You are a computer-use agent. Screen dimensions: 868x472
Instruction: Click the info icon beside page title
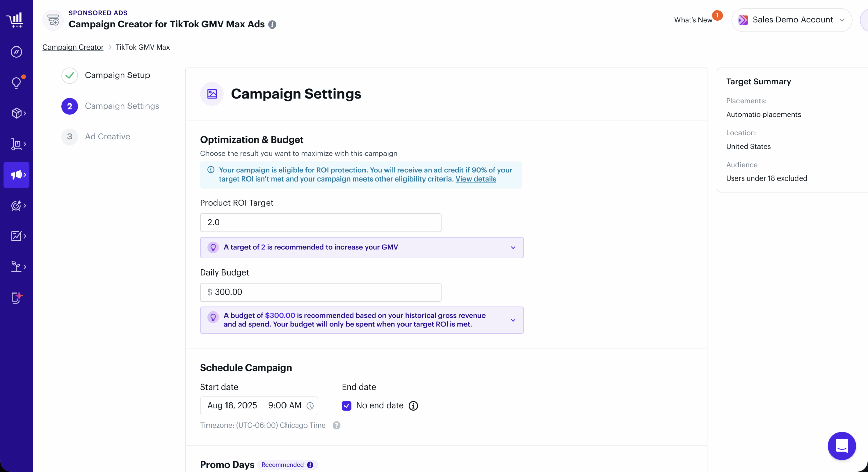(272, 24)
